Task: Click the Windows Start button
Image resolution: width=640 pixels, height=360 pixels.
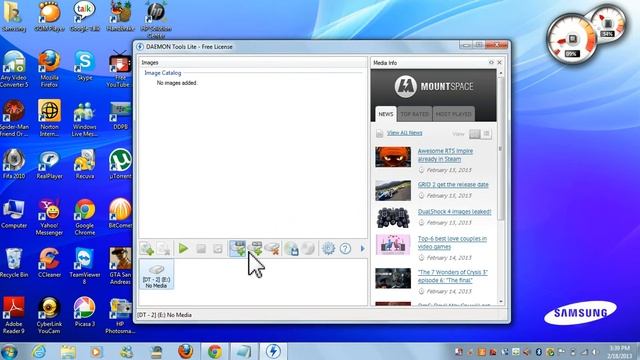Action: [9, 351]
